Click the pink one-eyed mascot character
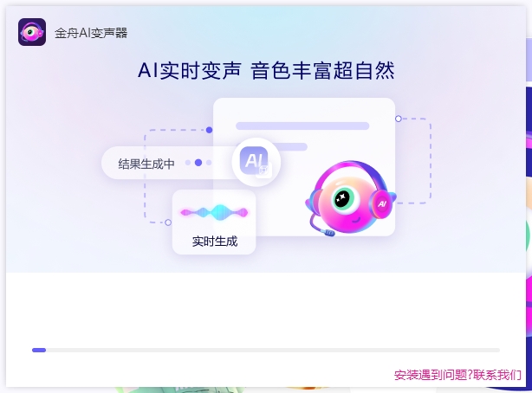The image size is (532, 393). click(351, 198)
